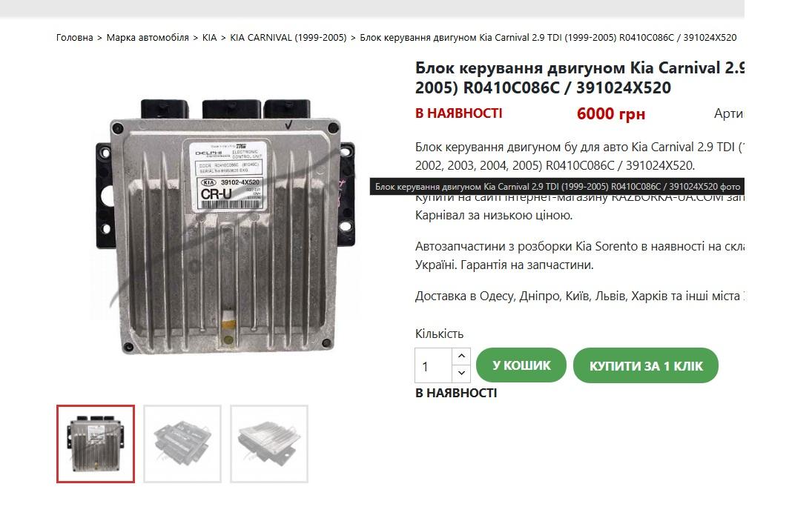
Task: Open the main engine control unit photo
Action: pyautogui.click(x=225, y=226)
